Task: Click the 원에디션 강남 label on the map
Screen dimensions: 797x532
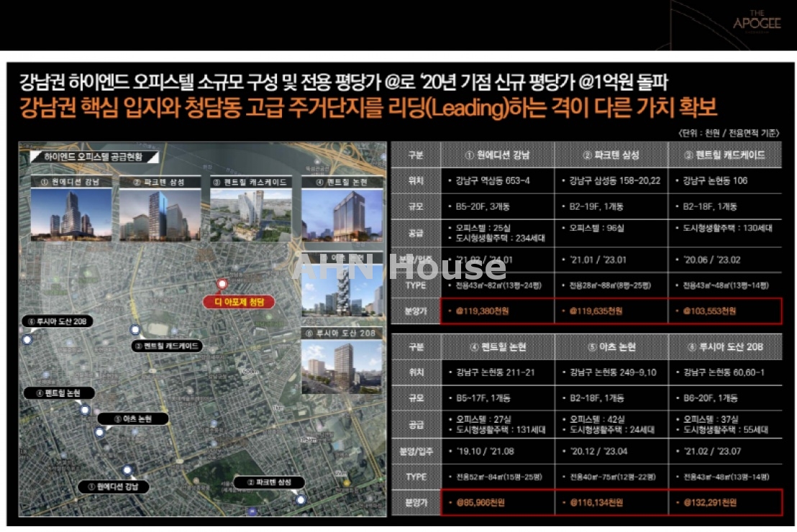Action: pos(114,486)
